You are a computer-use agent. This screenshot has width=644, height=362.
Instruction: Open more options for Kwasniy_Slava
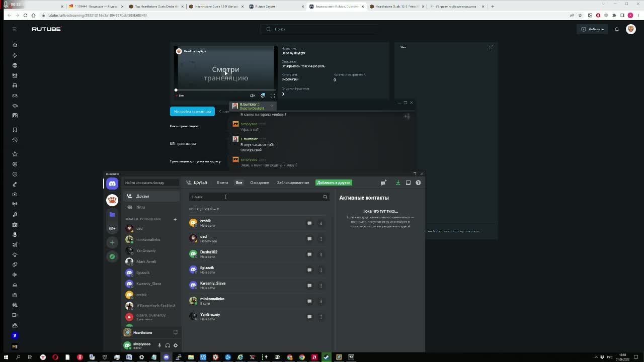[x=321, y=286]
